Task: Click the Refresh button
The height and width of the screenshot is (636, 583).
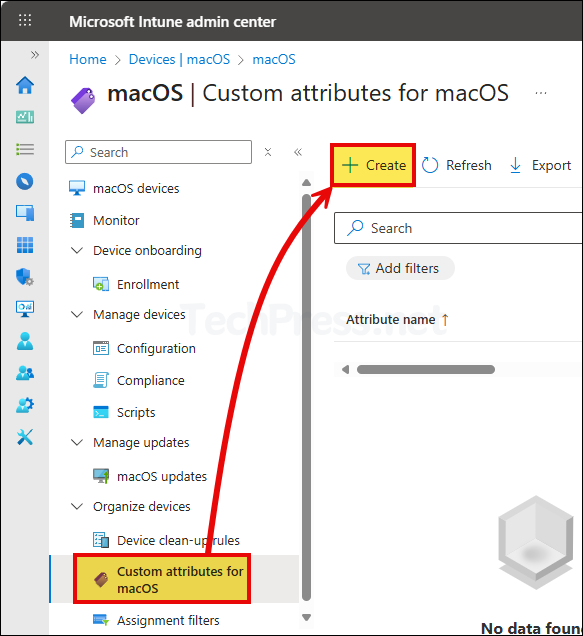Action: click(457, 165)
